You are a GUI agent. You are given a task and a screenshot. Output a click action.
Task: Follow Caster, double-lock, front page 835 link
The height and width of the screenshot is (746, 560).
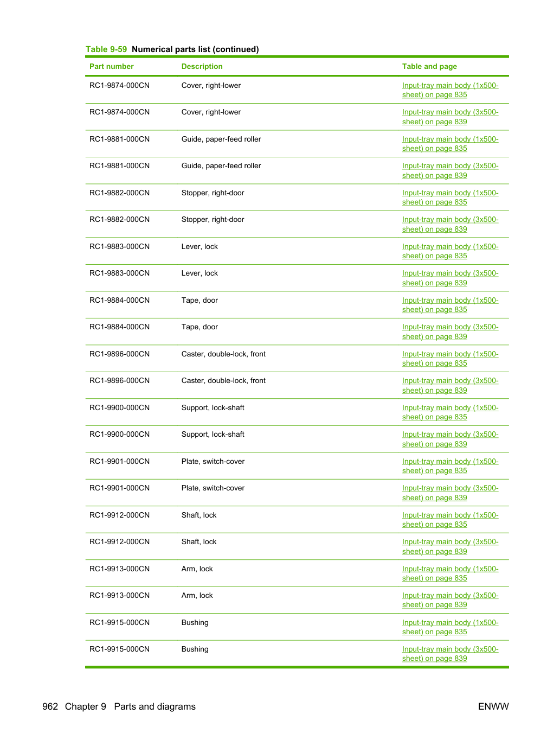(x=450, y=359)
